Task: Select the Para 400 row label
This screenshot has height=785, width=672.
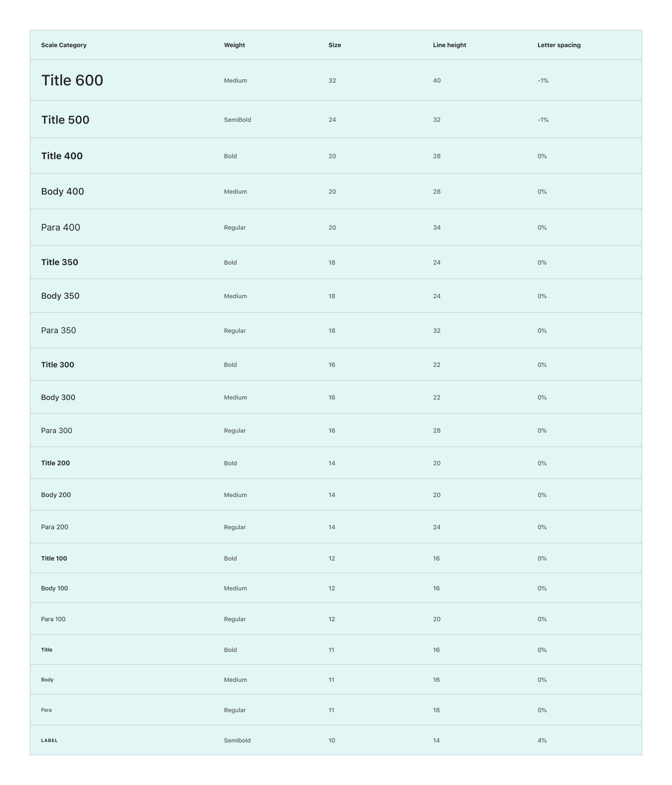Action: pos(61,227)
